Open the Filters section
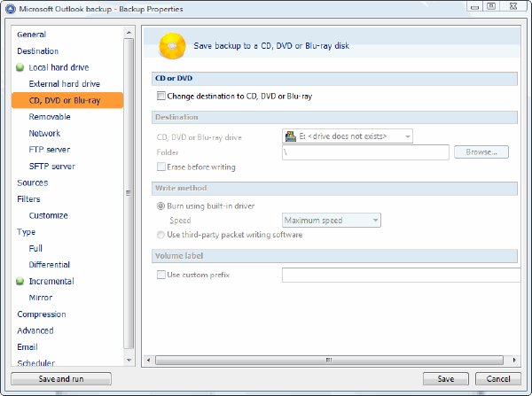The height and width of the screenshot is (396, 532). pos(28,199)
